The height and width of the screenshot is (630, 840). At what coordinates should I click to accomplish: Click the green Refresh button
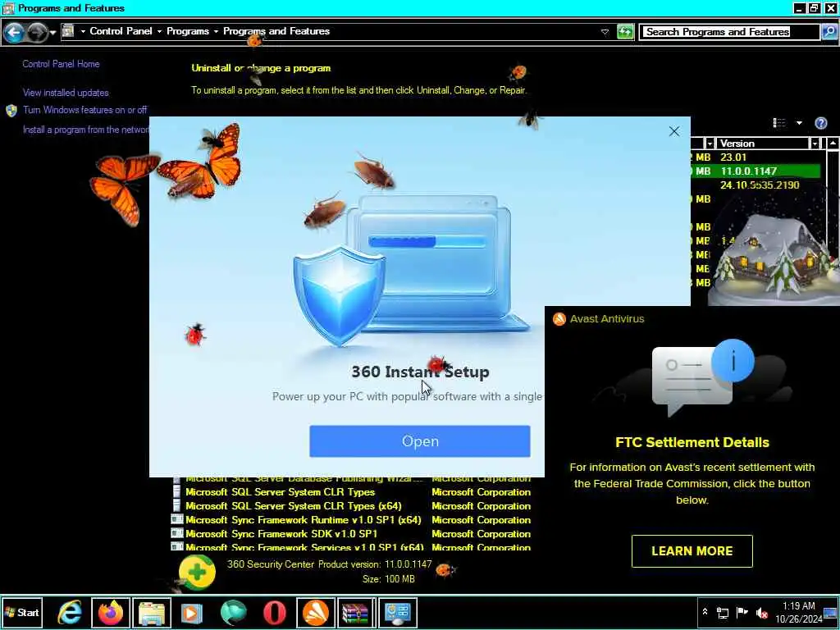[x=625, y=32]
